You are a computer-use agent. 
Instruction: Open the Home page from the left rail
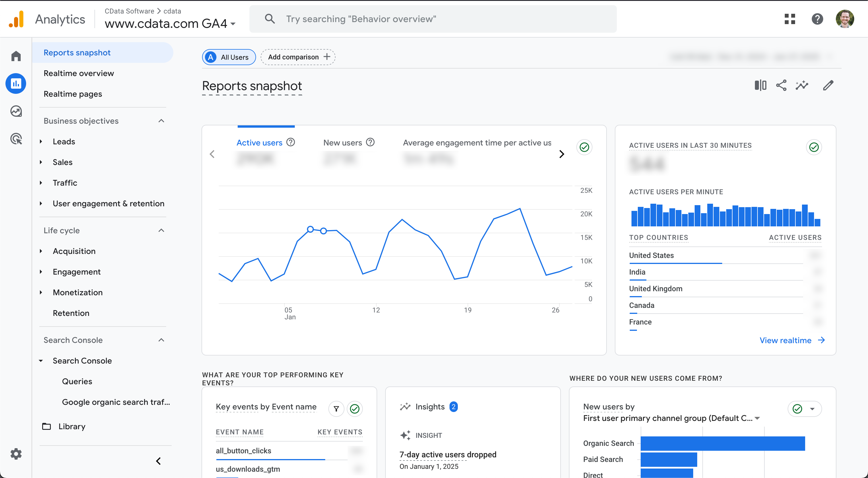(x=16, y=56)
